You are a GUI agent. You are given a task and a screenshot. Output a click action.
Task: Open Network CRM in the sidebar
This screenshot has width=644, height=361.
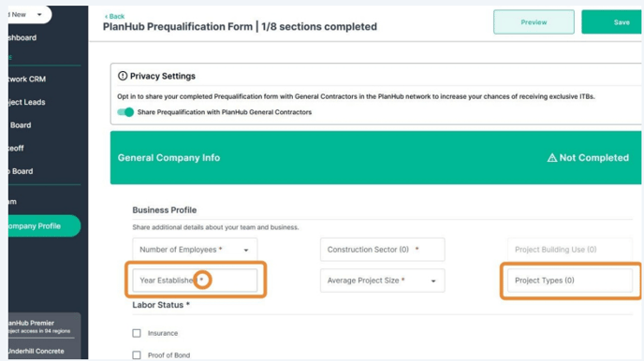pyautogui.click(x=27, y=79)
